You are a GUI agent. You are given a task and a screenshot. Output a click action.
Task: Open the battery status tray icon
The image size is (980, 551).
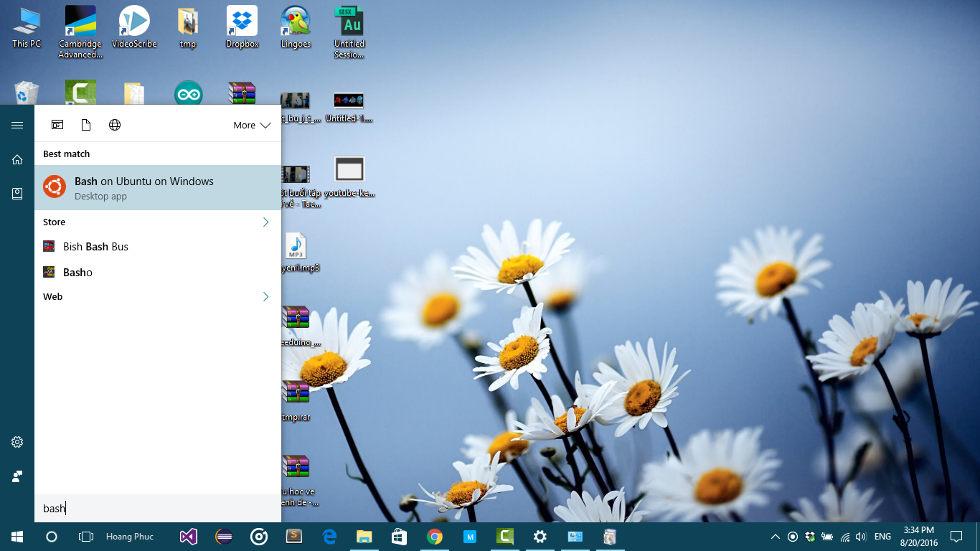827,537
